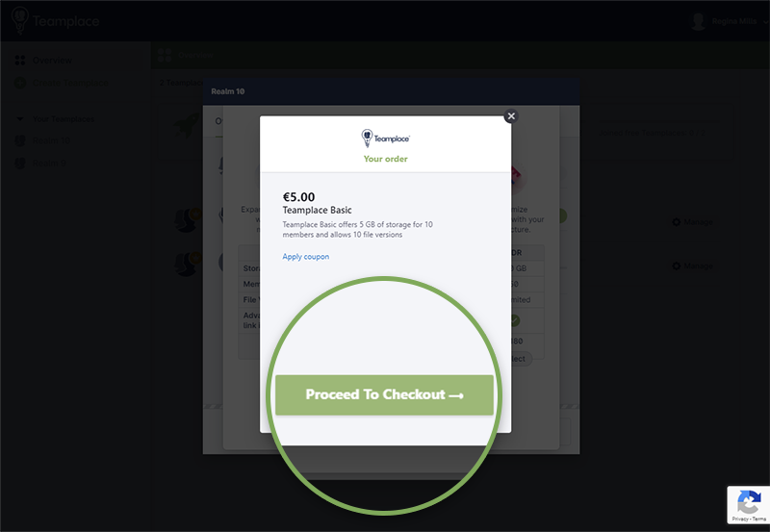Click the first Manage gear button
770x532 pixels.
[692, 222]
